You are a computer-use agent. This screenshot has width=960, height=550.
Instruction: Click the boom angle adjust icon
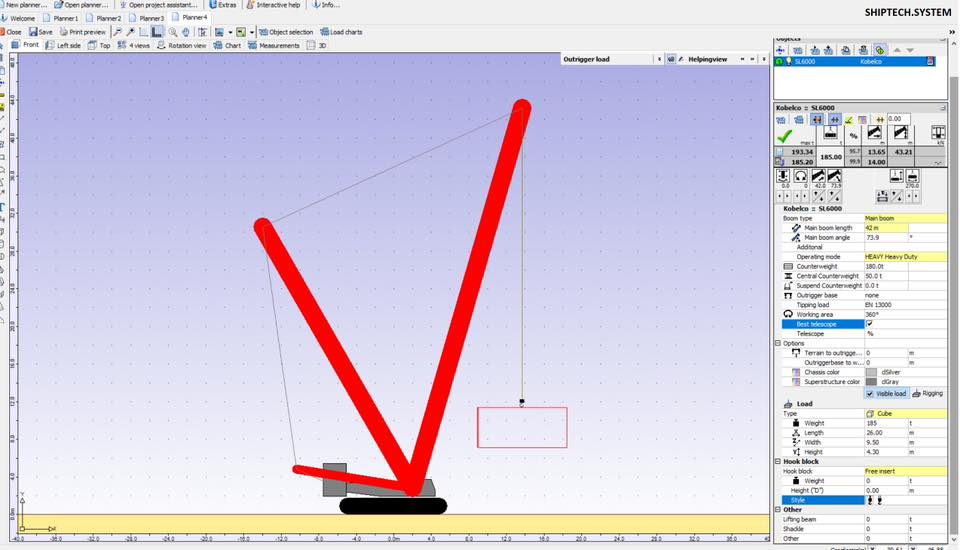click(x=834, y=176)
